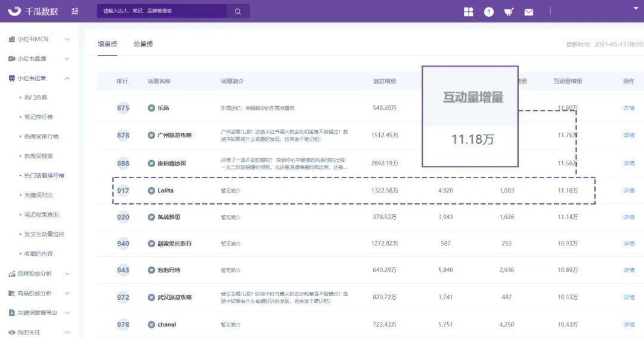The height and width of the screenshot is (338, 644).
Task: Focus the top search input field
Action: coord(162,11)
